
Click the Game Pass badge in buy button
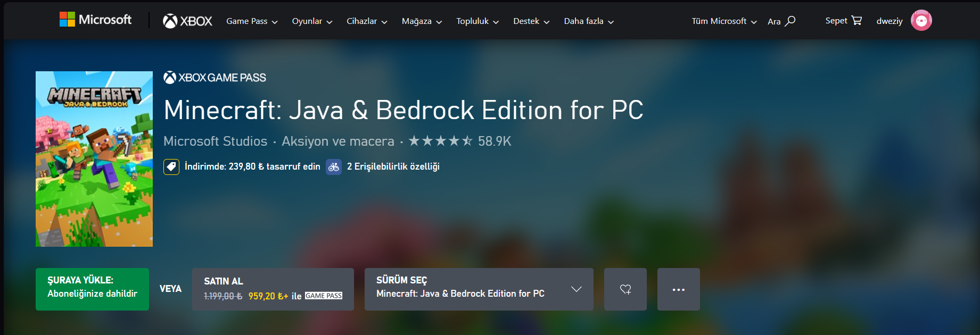pyautogui.click(x=324, y=296)
